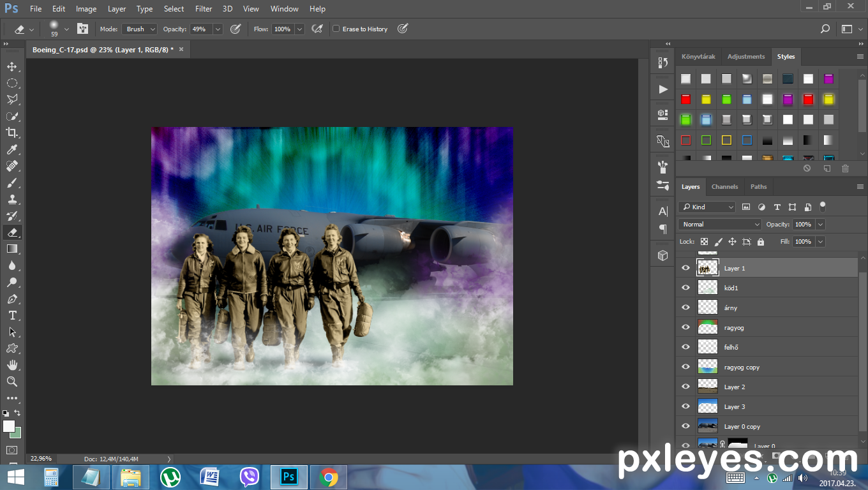Select the Dodge tool
The width and height of the screenshot is (868, 490).
point(12,282)
